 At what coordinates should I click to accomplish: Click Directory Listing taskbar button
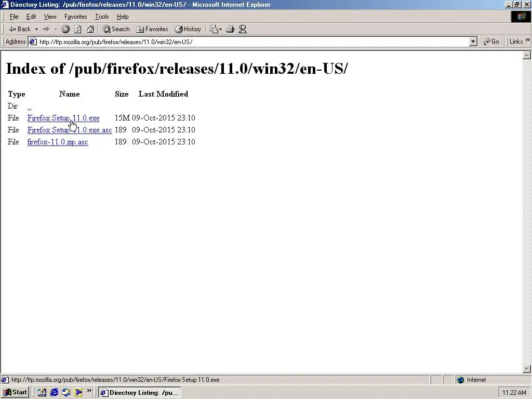(139, 393)
